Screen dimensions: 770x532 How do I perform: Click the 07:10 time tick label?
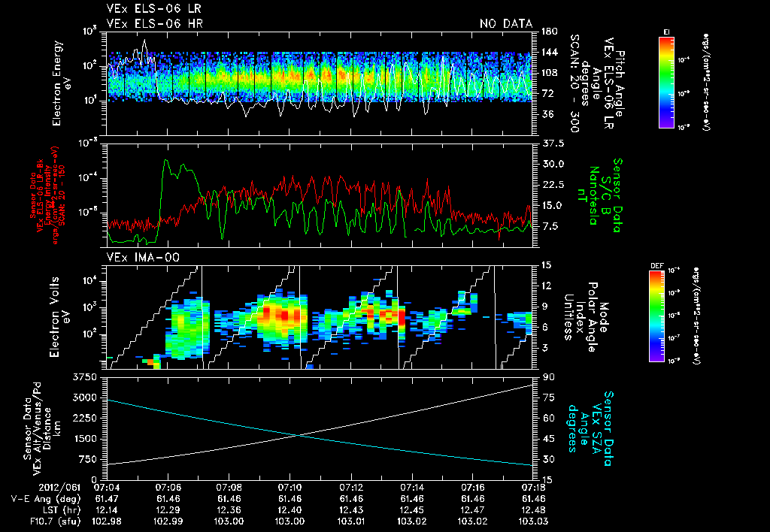click(290, 488)
